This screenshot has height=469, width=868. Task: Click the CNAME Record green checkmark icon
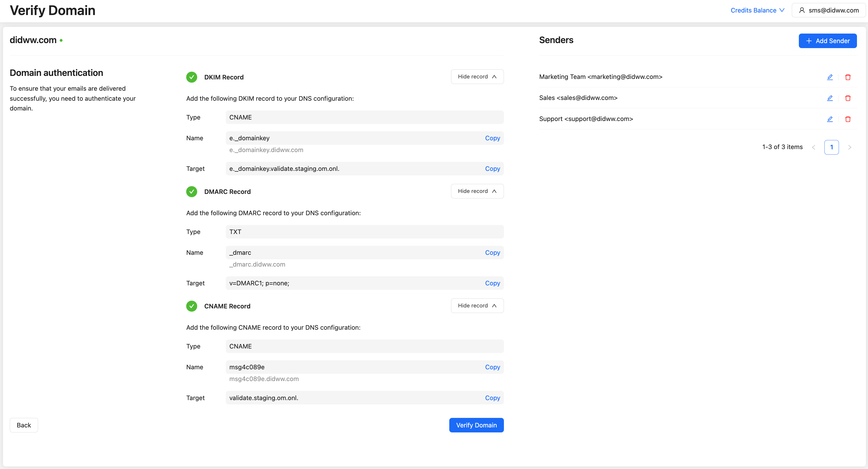[192, 306]
